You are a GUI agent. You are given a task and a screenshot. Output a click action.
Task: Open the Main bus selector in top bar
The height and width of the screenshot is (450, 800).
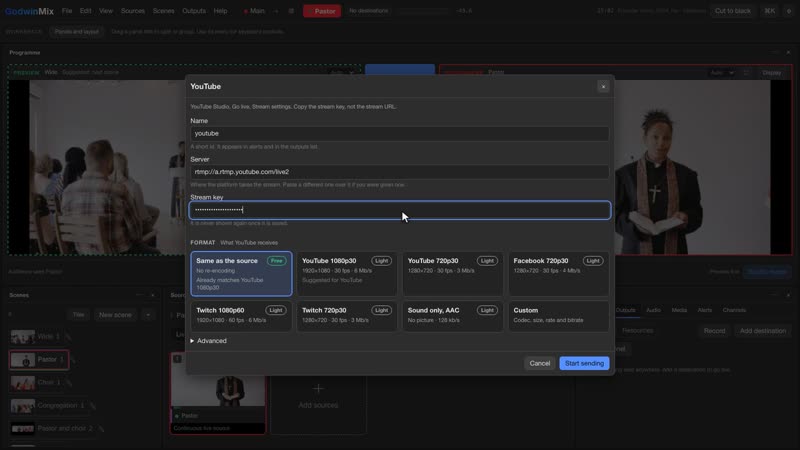(254, 11)
